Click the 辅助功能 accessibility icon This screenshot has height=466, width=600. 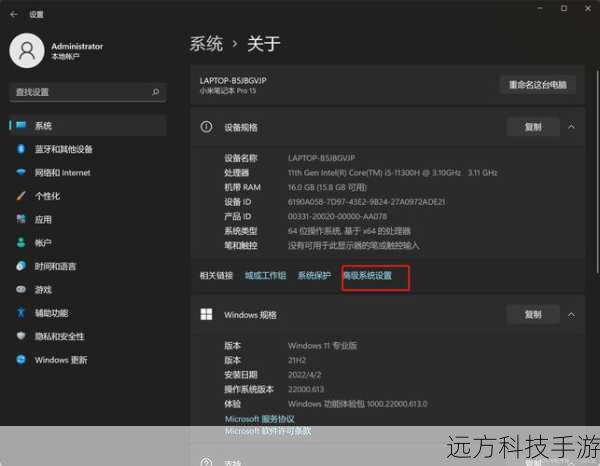pos(21,313)
